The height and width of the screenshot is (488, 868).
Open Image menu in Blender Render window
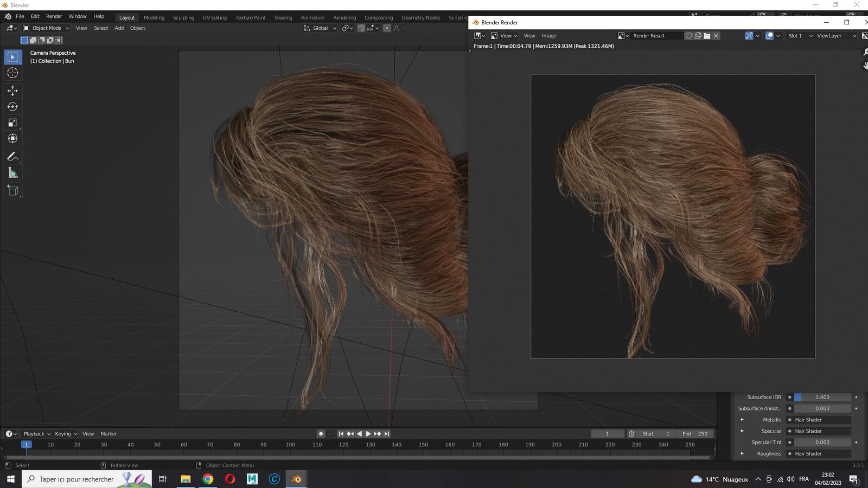pos(549,36)
